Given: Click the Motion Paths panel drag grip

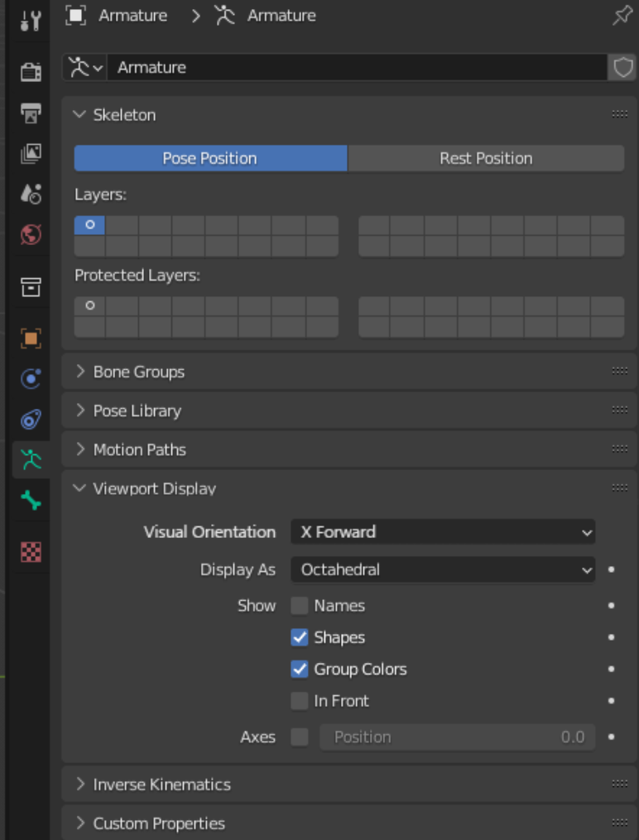Looking at the screenshot, I should [x=620, y=449].
